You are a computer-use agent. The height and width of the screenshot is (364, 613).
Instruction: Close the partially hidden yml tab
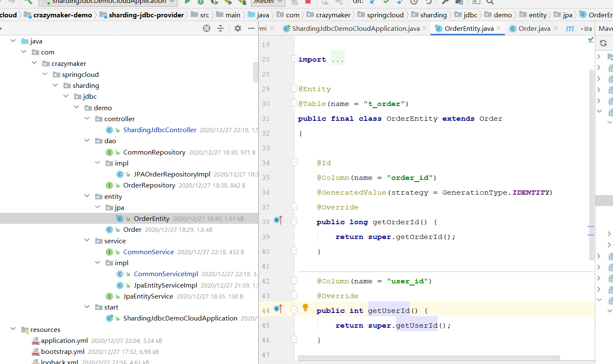tap(272, 28)
